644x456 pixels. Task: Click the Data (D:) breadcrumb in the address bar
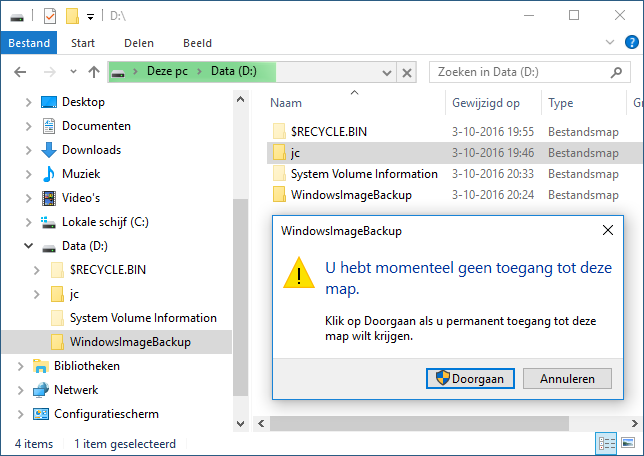click(x=234, y=71)
